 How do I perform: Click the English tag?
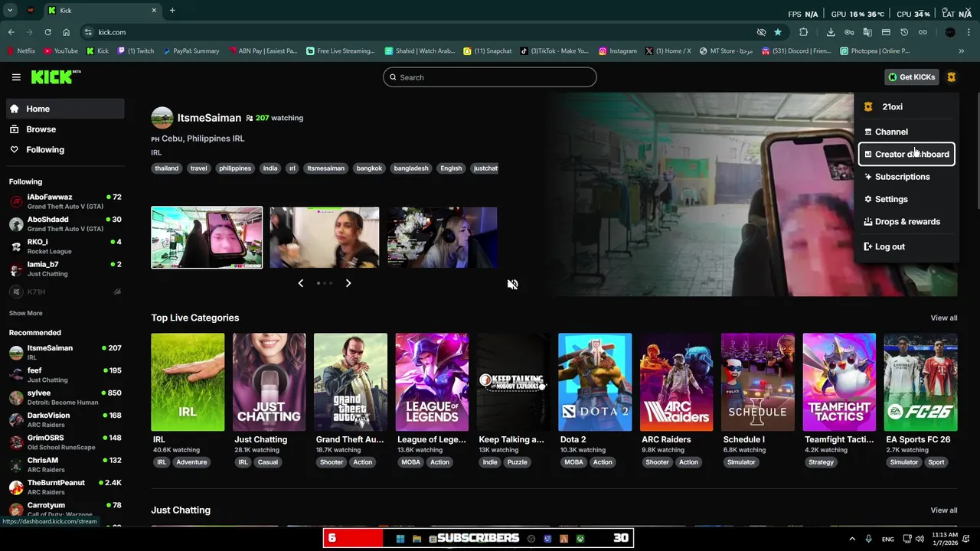tap(451, 168)
